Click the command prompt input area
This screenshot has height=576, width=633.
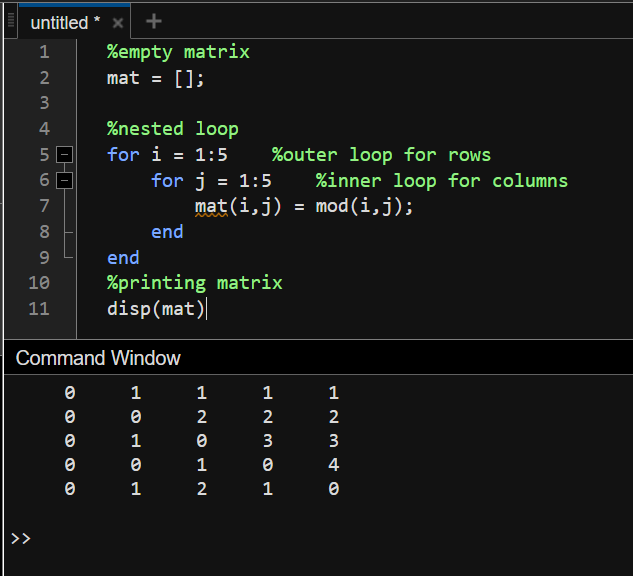[300, 539]
